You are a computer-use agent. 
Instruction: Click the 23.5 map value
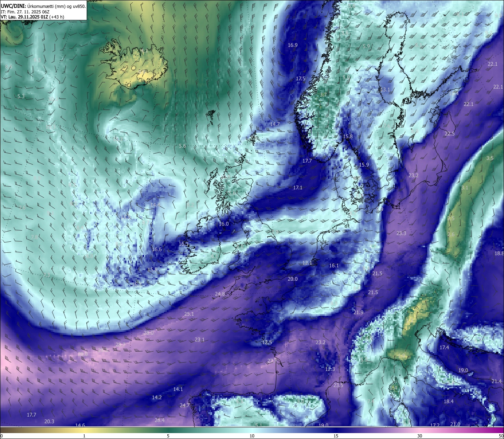(x=338, y=385)
